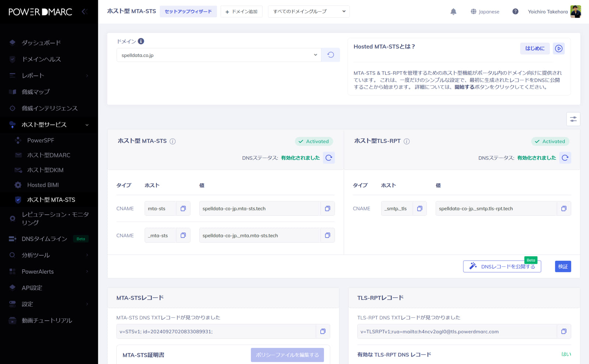Click ポリシーファイルを編集する button
Image resolution: width=589 pixels, height=364 pixels.
287,355
